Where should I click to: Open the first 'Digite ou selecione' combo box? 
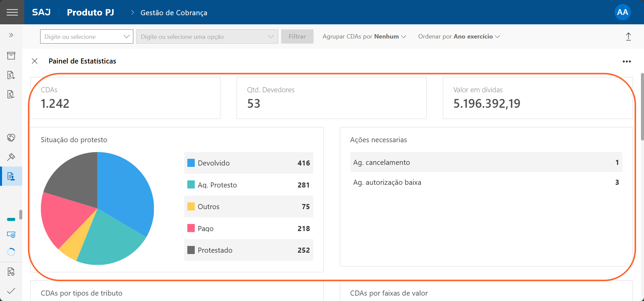(x=86, y=36)
